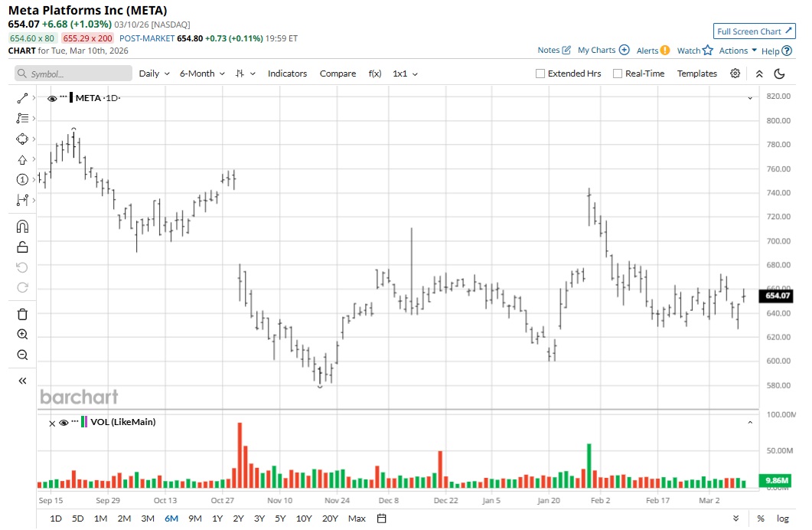Image resolution: width=812 pixels, height=530 pixels.
Task: Choose the shapes drawing tool
Action: tap(22, 139)
